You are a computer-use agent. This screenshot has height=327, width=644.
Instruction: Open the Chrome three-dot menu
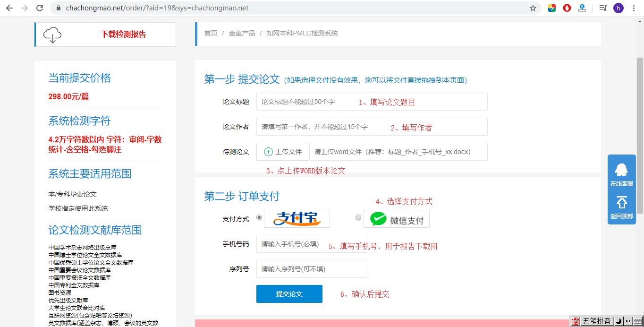[x=634, y=8]
